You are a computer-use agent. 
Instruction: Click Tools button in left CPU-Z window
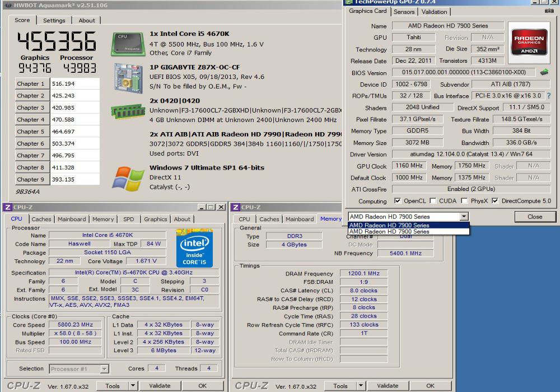coord(113,386)
